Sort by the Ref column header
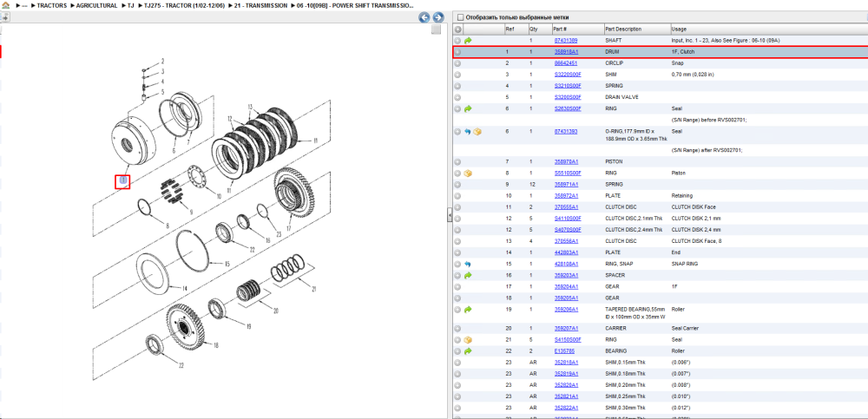 pyautogui.click(x=510, y=29)
